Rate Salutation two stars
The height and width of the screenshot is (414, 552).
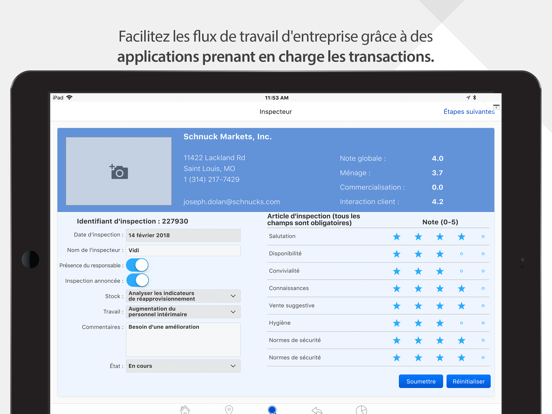(x=418, y=237)
